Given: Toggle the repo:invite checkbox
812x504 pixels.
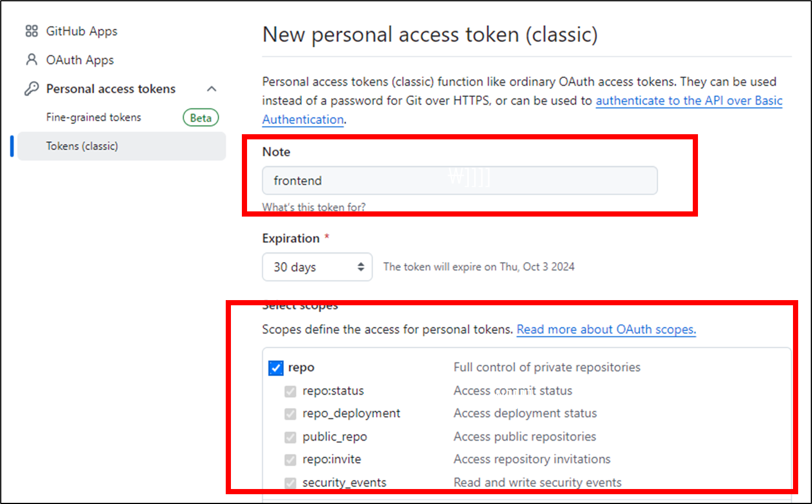Looking at the screenshot, I should click(x=290, y=460).
